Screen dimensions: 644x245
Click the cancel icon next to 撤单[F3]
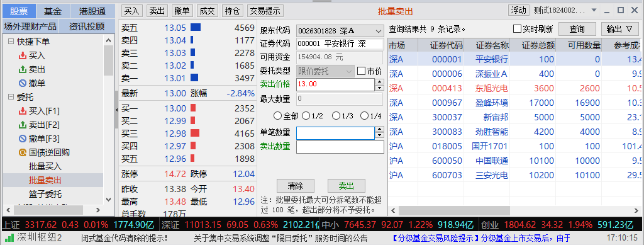23,139
